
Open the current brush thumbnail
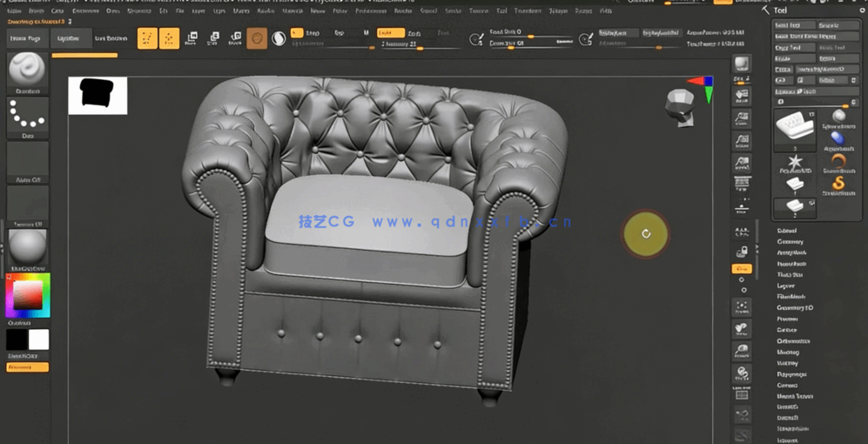(27, 74)
